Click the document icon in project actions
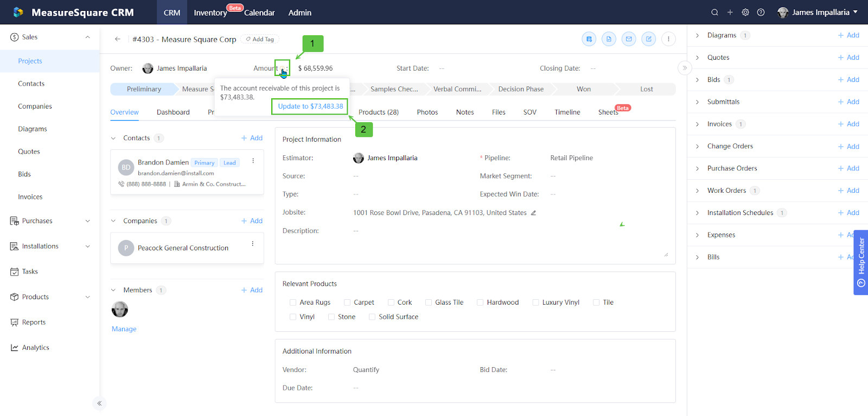Image resolution: width=868 pixels, height=416 pixels. coord(609,39)
